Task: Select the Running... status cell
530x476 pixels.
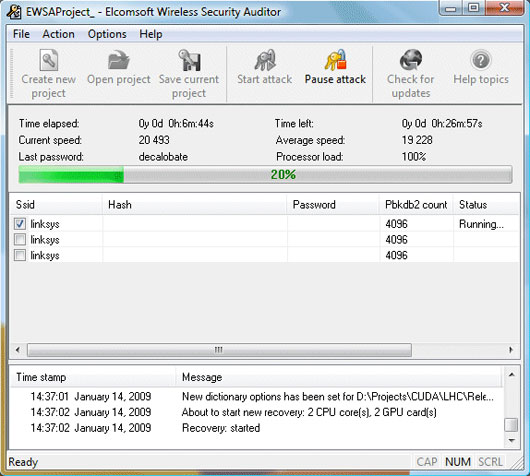Action: pos(481,224)
